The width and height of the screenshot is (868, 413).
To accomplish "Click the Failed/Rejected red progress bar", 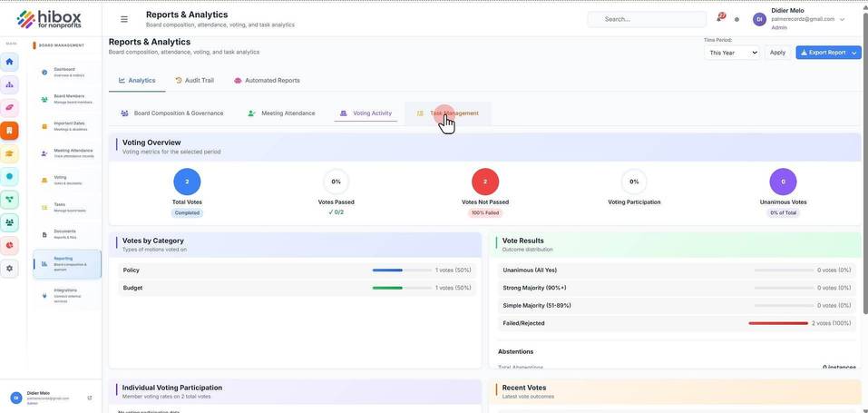I will pyautogui.click(x=778, y=323).
